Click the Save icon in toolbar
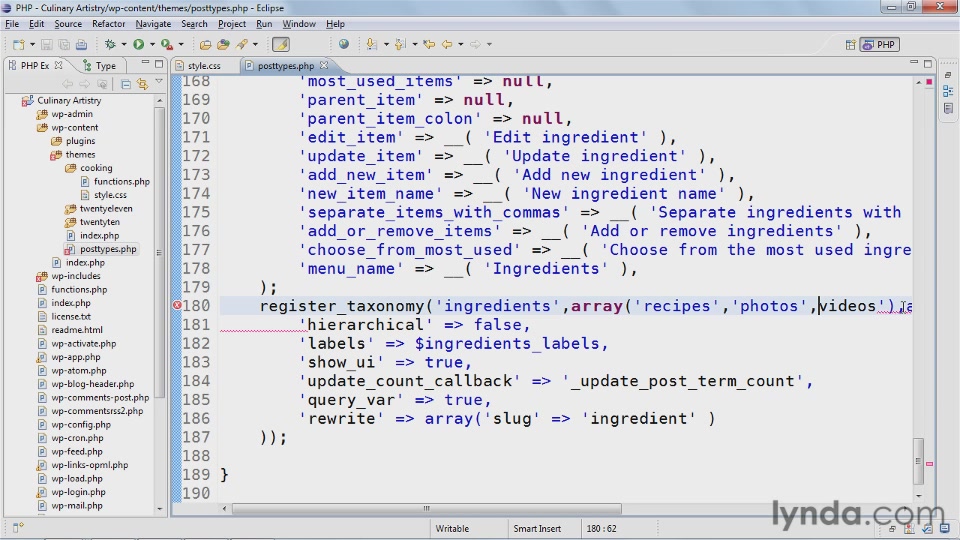 (47, 45)
